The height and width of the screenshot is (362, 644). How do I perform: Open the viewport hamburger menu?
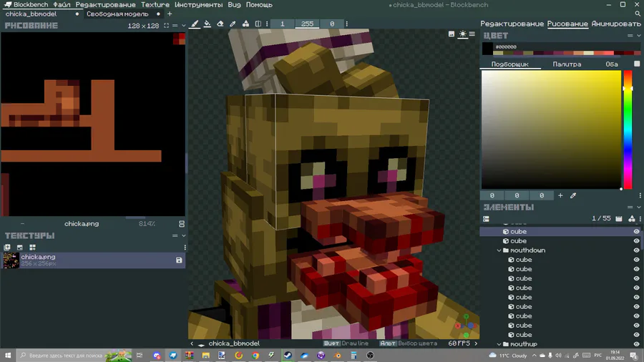(x=472, y=34)
